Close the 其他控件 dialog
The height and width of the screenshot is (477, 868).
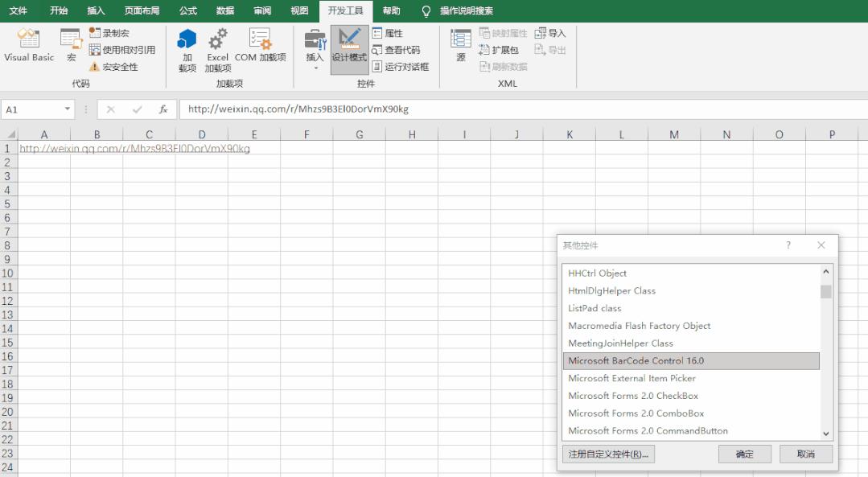pyautogui.click(x=821, y=245)
